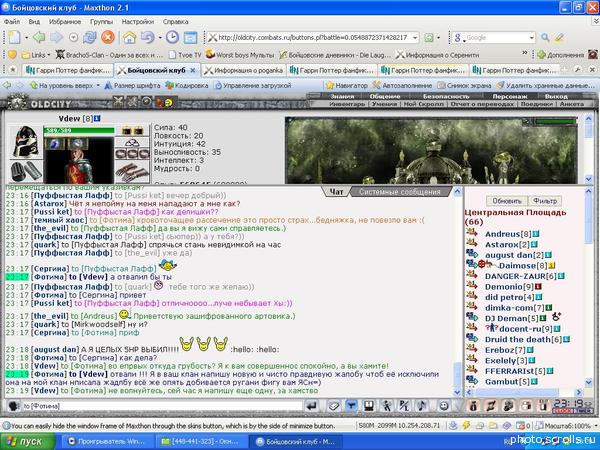Click the Search magnifier icon

tap(545, 38)
